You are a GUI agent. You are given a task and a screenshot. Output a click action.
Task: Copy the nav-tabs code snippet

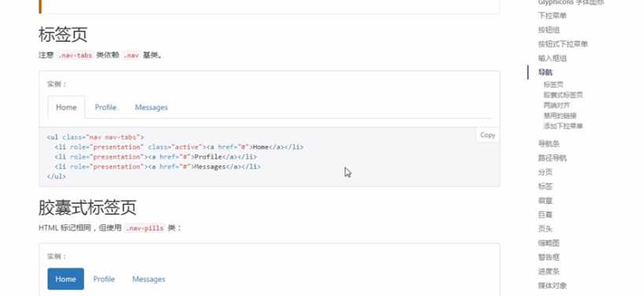(487, 135)
